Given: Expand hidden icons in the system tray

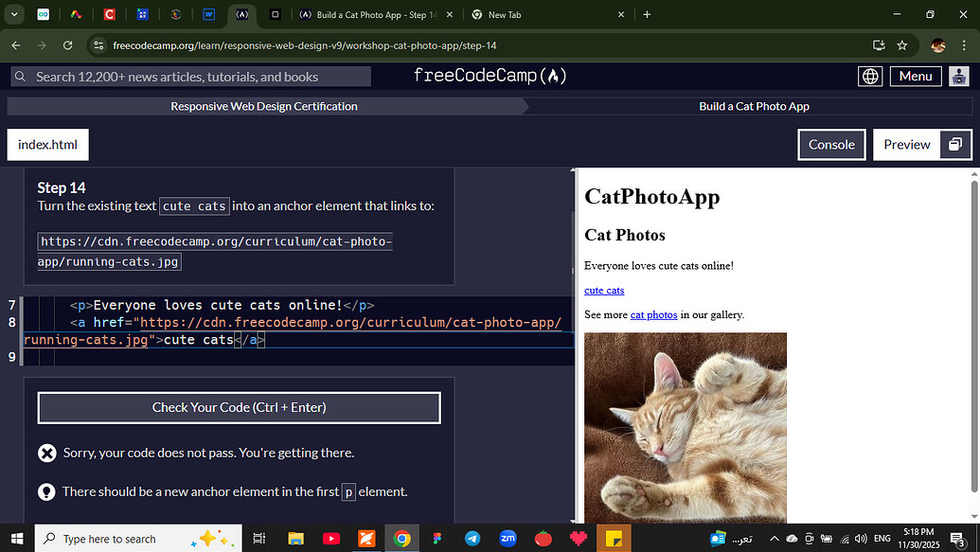Looking at the screenshot, I should click(774, 539).
